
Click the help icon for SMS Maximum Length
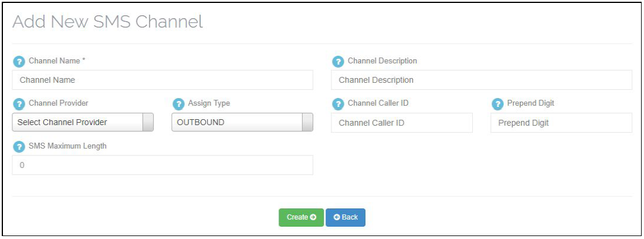tap(18, 146)
